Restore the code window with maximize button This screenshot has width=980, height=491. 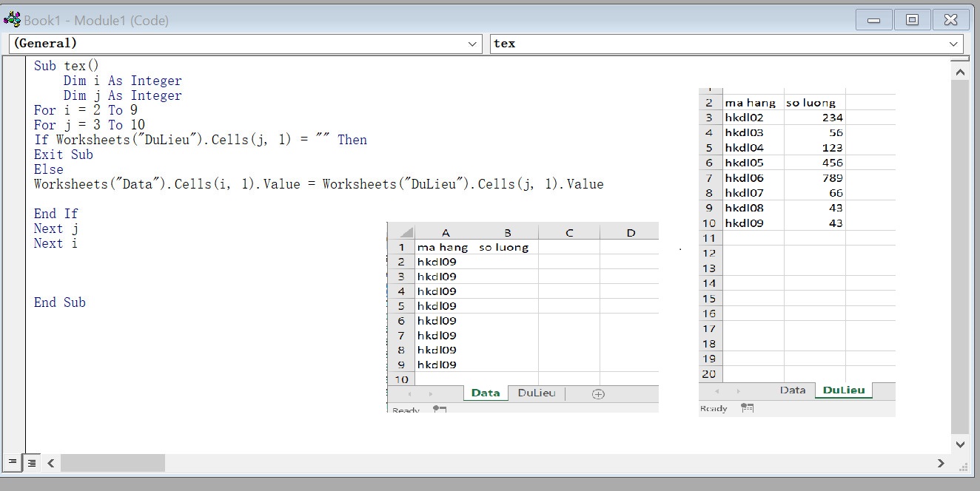(x=912, y=20)
